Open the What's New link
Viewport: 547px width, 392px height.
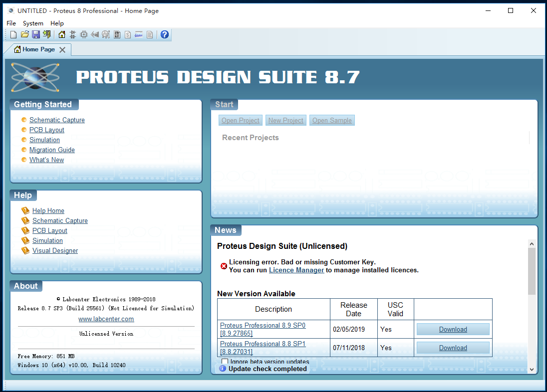[47, 160]
